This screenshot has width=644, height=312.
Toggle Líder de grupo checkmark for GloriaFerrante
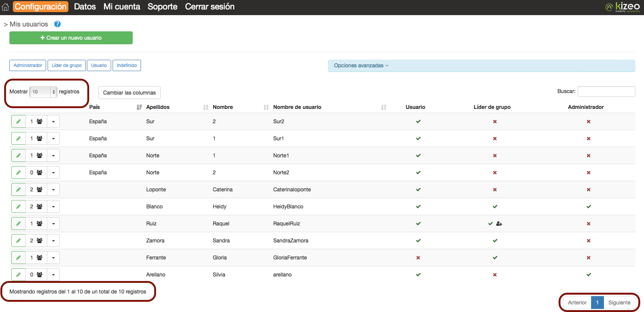[495, 258]
